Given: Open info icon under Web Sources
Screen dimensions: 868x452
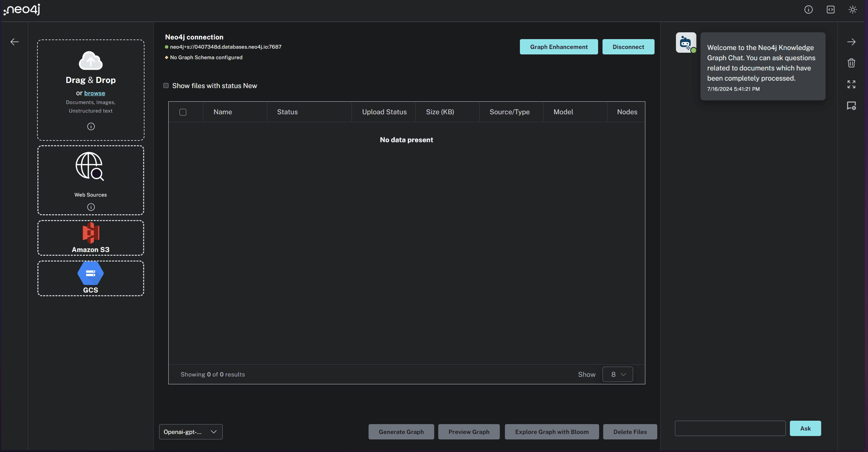Looking at the screenshot, I should pyautogui.click(x=91, y=207).
